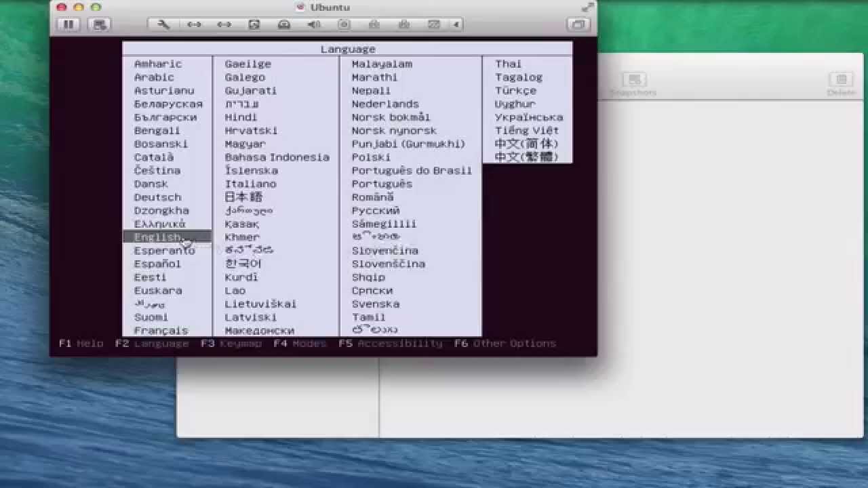Select Amharic language
This screenshot has width=868, height=488.
pos(158,64)
